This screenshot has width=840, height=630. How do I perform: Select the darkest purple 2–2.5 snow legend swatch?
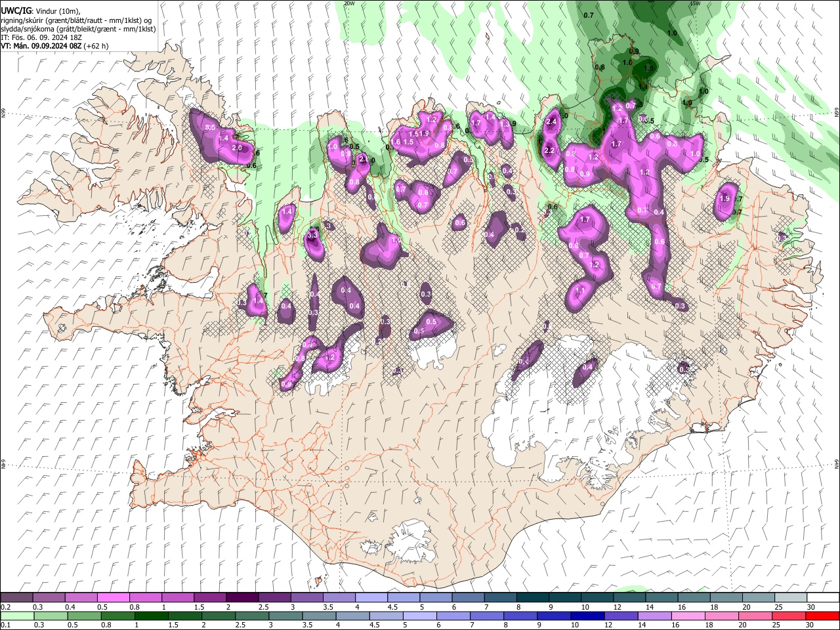[241, 598]
